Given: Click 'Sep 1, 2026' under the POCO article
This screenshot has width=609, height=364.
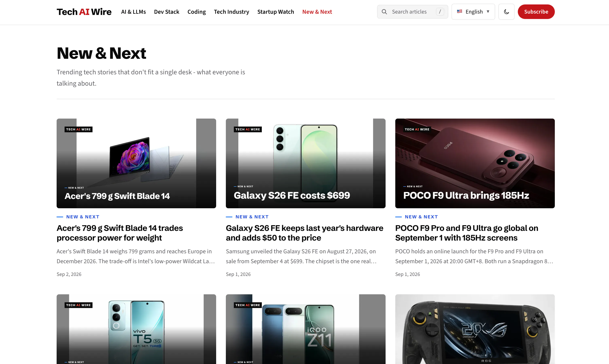Looking at the screenshot, I should [407, 274].
